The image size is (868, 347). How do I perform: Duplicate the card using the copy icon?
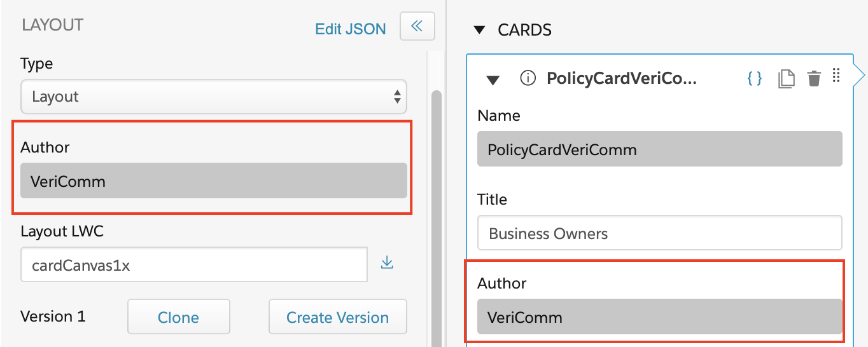(787, 79)
